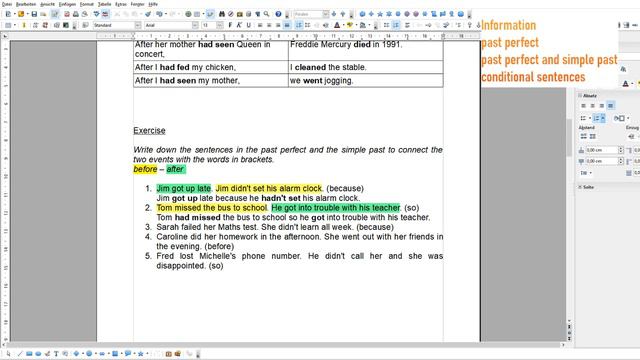This screenshot has width=640, height=360.
Task: Open the Navigator
Action: (x=231, y=14)
